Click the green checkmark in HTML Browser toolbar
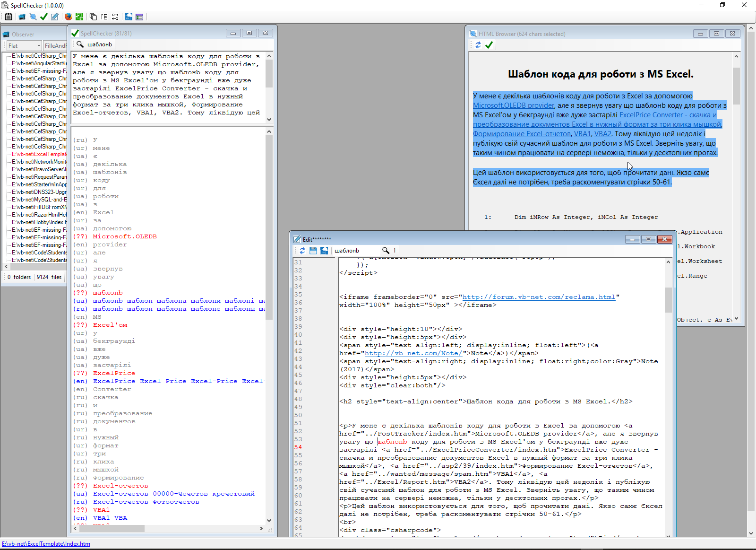This screenshot has width=756, height=550. click(x=489, y=45)
